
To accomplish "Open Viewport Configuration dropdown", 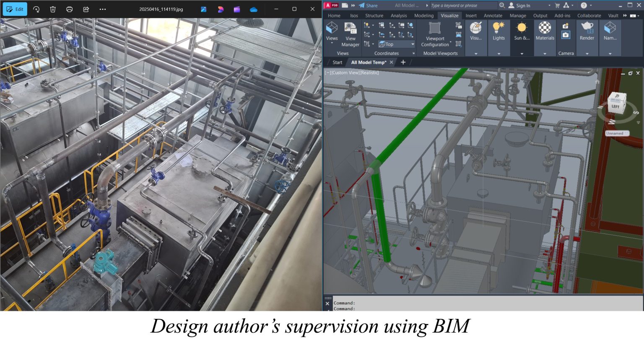I will click(435, 34).
